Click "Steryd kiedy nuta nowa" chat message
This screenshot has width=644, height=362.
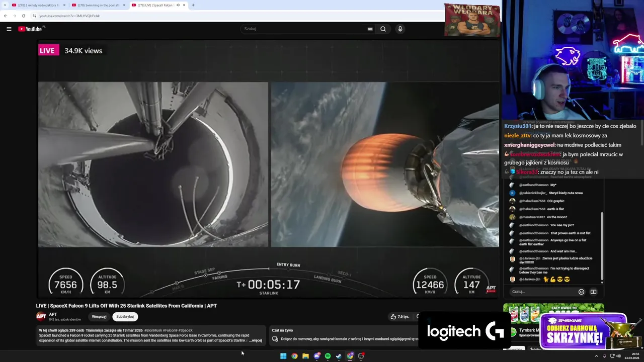pos(566,193)
